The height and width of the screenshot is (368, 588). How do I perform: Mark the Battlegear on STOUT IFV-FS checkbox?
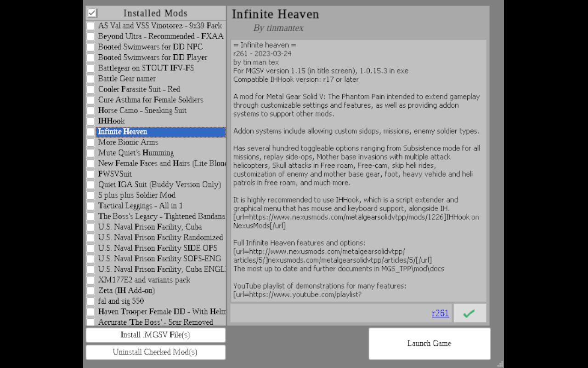coord(90,68)
